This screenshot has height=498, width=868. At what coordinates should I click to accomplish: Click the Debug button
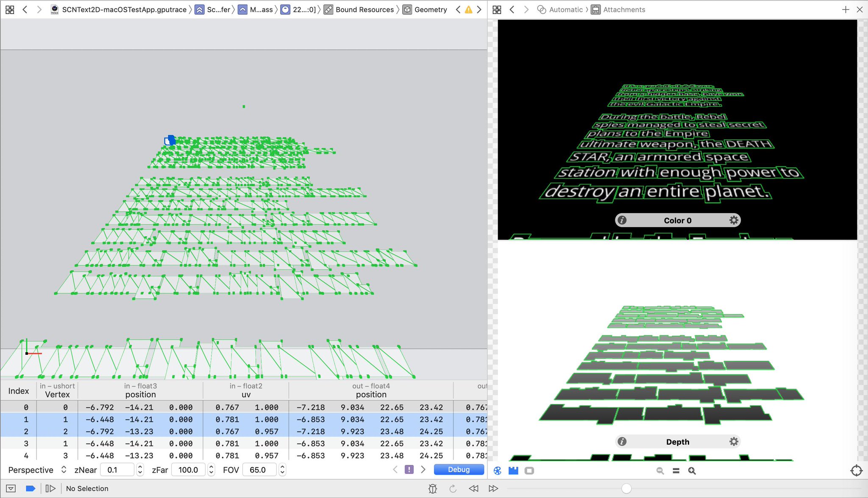coord(459,469)
